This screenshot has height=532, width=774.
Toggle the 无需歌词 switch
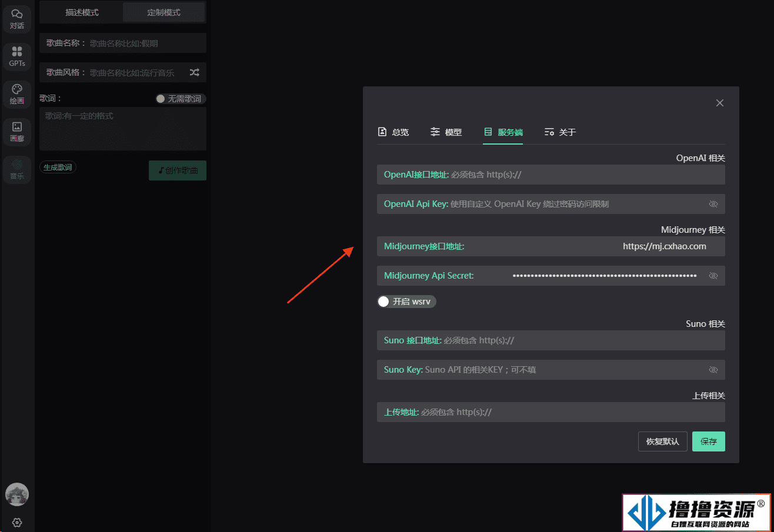pyautogui.click(x=181, y=99)
